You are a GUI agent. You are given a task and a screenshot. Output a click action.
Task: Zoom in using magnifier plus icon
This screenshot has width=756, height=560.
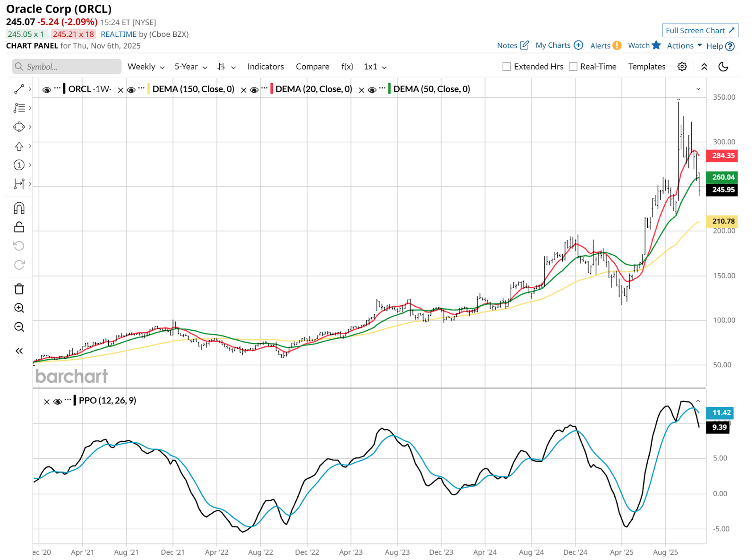[19, 308]
